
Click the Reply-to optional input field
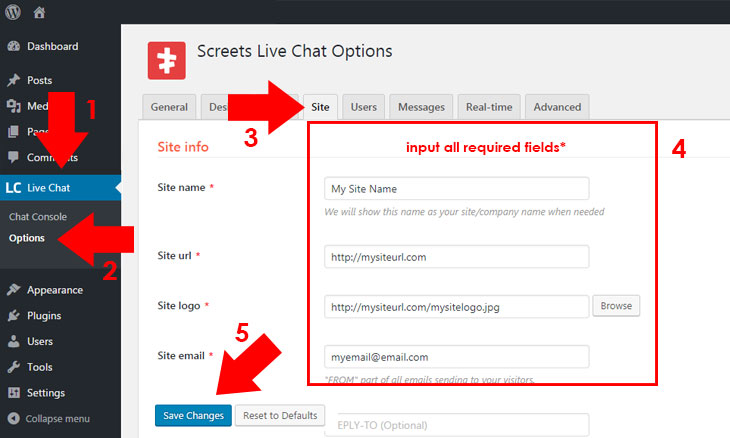pos(459,425)
